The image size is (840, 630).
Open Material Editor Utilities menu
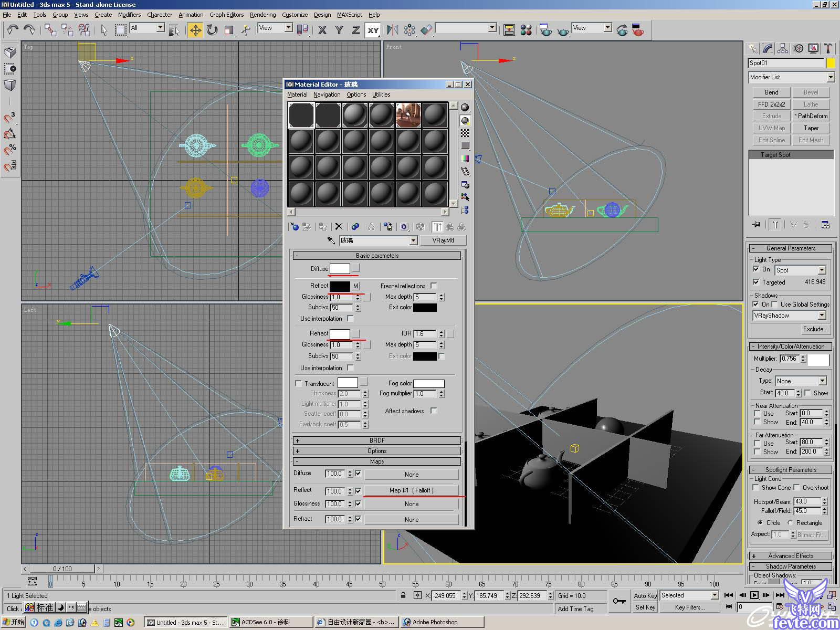click(x=381, y=94)
